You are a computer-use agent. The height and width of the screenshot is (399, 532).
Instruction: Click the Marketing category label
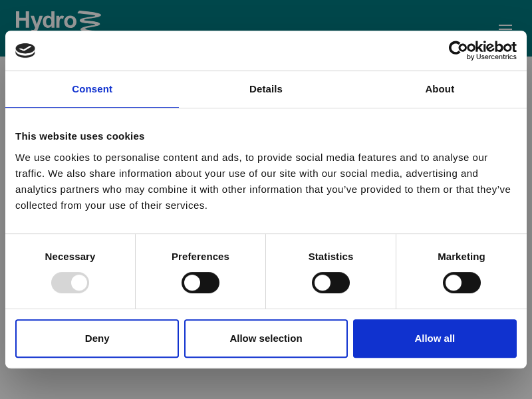462,257
